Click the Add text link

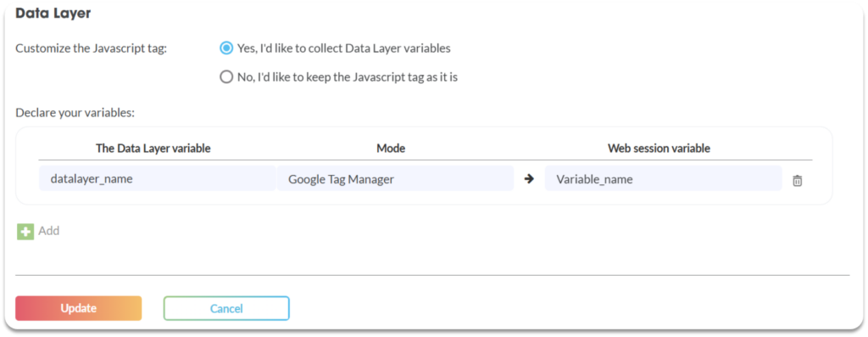tap(48, 231)
